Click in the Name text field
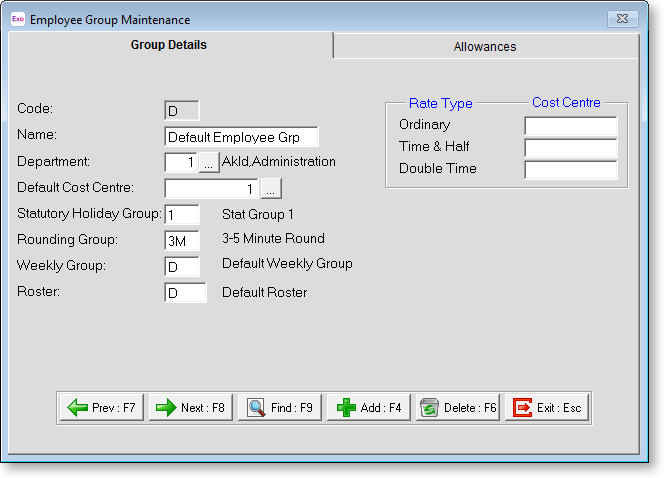Image resolution: width=664 pixels, height=478 pixels. (x=240, y=136)
